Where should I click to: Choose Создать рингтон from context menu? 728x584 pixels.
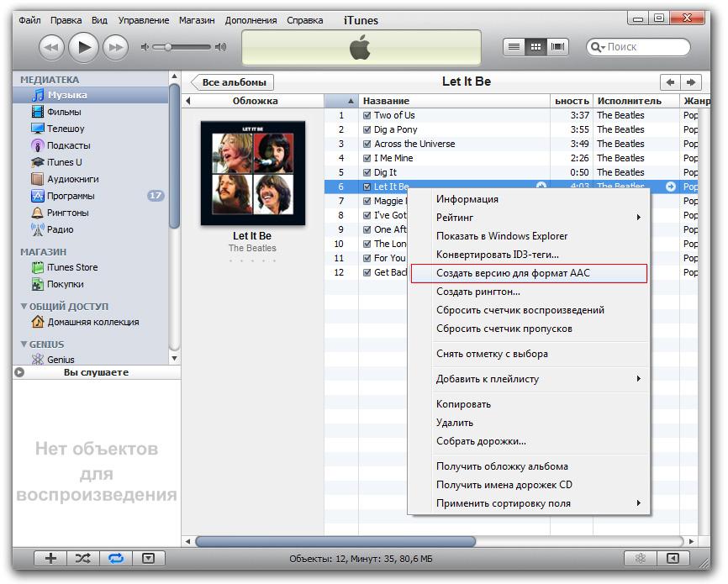coord(529,292)
